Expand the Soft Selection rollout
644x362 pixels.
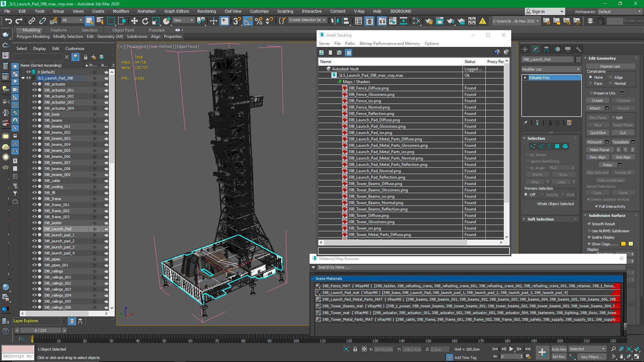click(540, 219)
